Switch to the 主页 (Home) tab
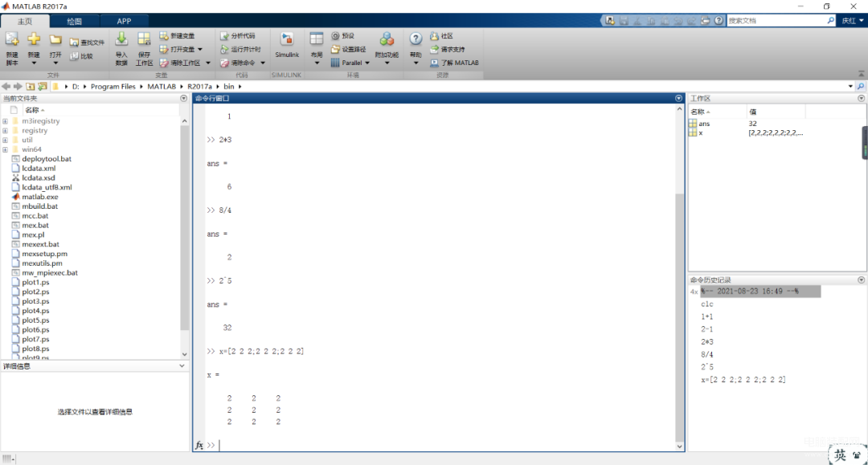This screenshot has height=465, width=868. click(x=25, y=21)
